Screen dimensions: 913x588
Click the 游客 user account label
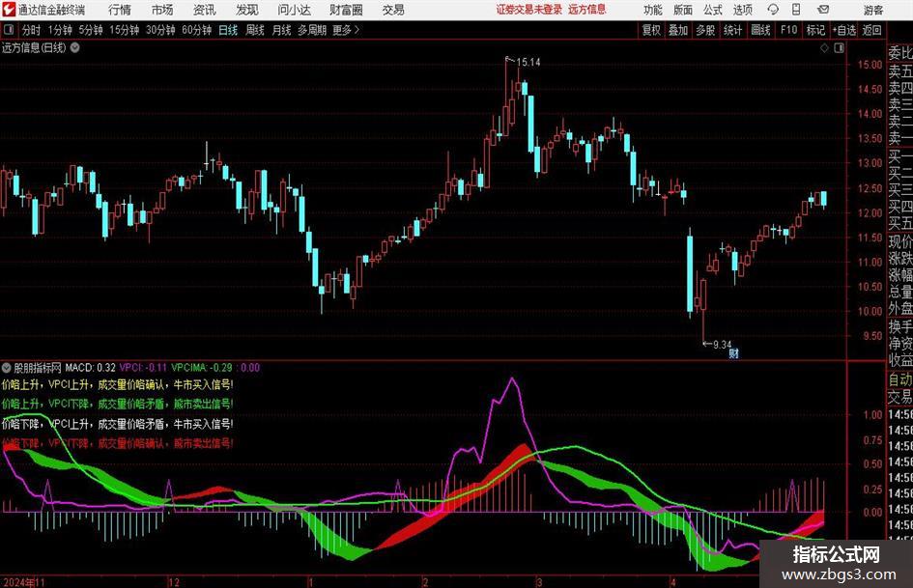click(x=873, y=10)
